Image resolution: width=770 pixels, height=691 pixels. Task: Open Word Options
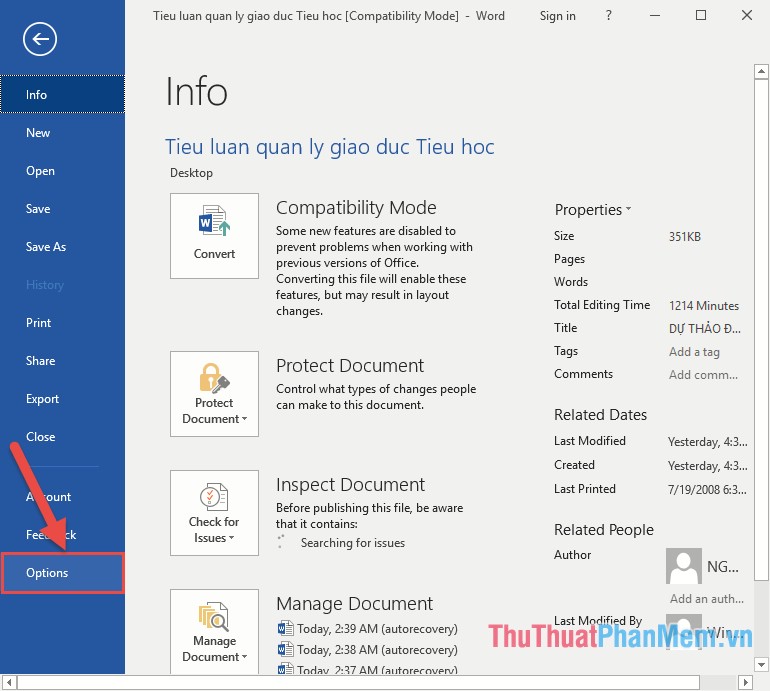tap(62, 573)
